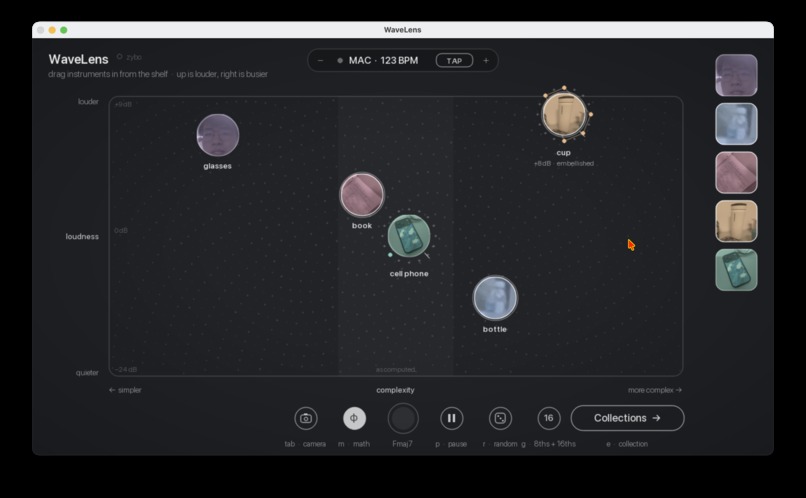Screen dimensions: 806x498
Task: Click the 'book' label
Action: click(362, 226)
